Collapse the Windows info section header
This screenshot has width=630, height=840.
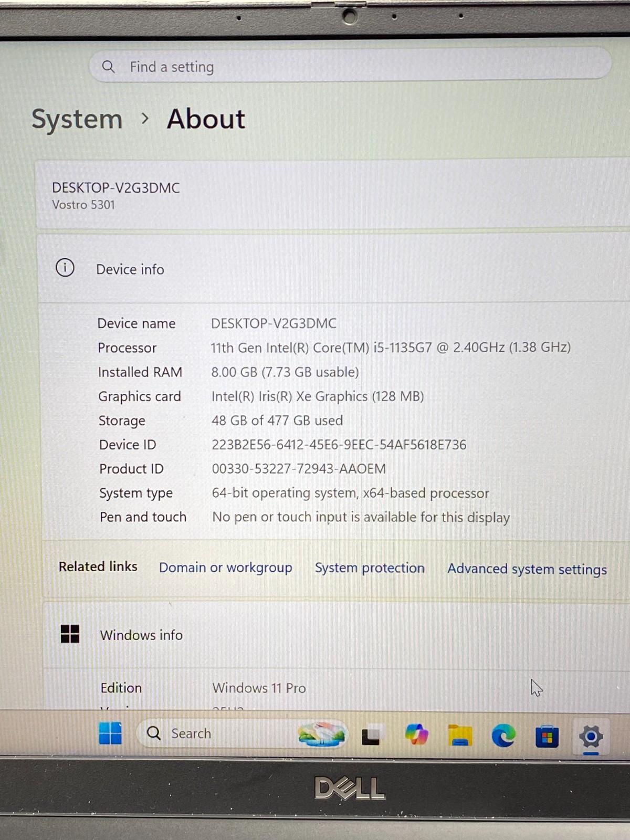pos(336,635)
